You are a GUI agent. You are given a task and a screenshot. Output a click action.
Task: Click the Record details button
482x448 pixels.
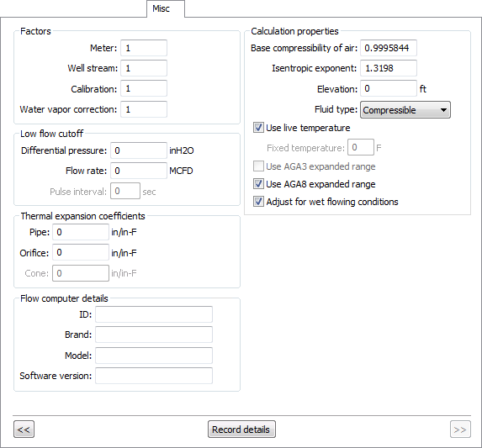pyautogui.click(x=241, y=430)
